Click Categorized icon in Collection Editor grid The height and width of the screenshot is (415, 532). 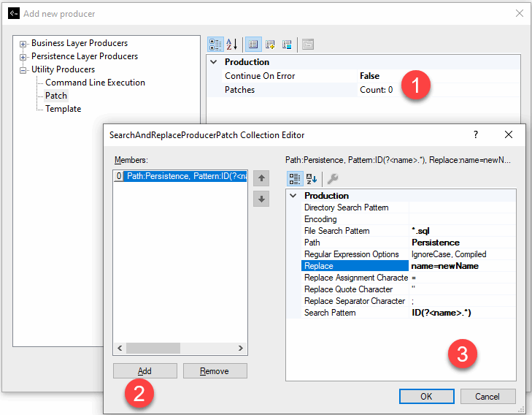295,178
